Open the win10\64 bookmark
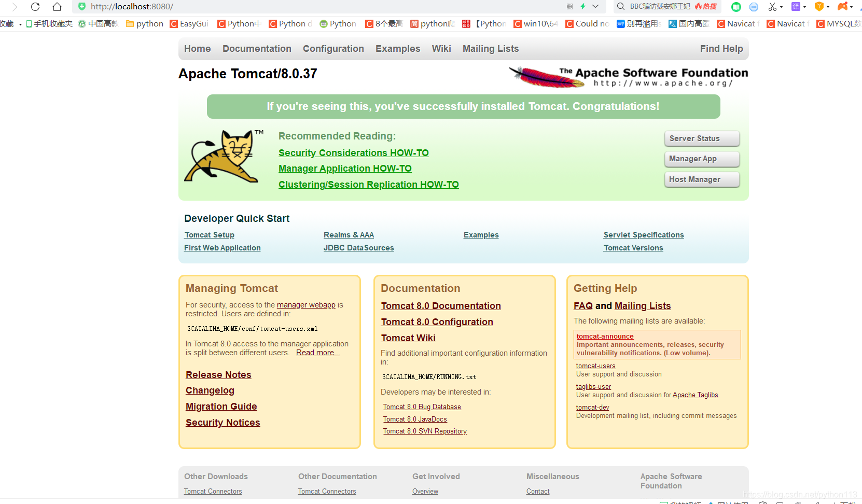The image size is (862, 504). click(536, 24)
